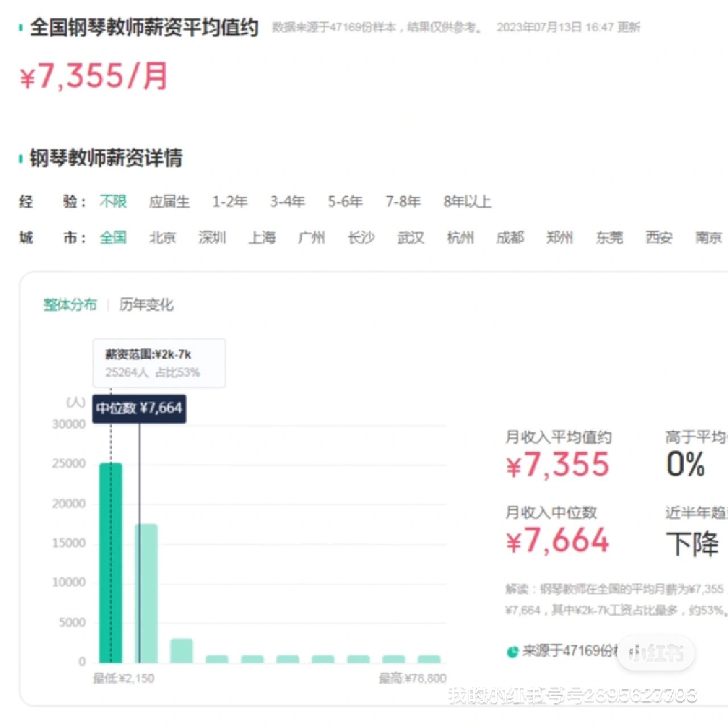Image resolution: width=728 pixels, height=728 pixels.
Task: Click the 全国 city selection
Action: point(113,238)
